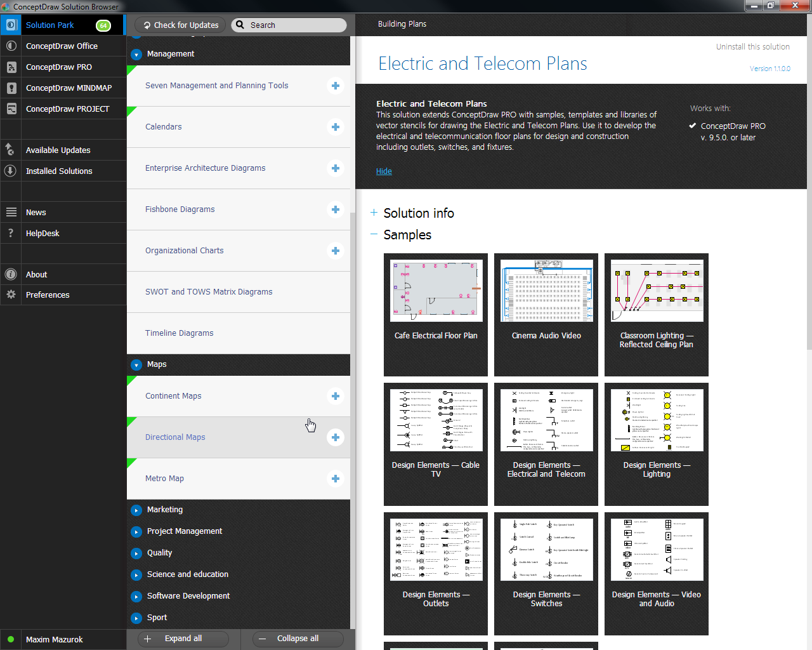This screenshot has width=812, height=650.
Task: Expand the Software Development category
Action: point(136,597)
